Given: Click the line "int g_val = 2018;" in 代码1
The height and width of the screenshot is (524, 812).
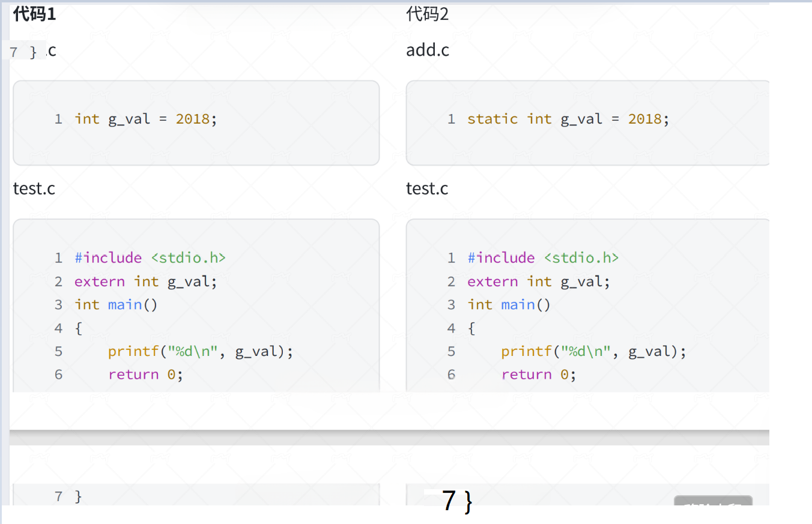Looking at the screenshot, I should coord(145,119).
